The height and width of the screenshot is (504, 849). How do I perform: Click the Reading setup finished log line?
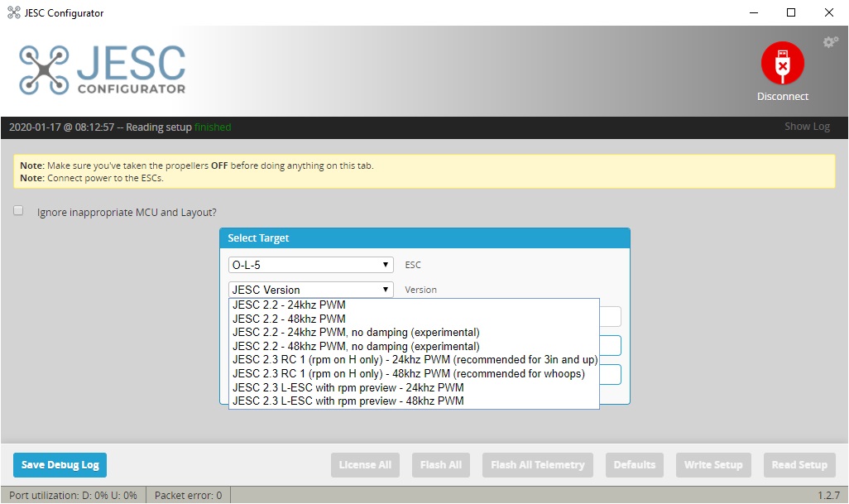click(x=120, y=127)
